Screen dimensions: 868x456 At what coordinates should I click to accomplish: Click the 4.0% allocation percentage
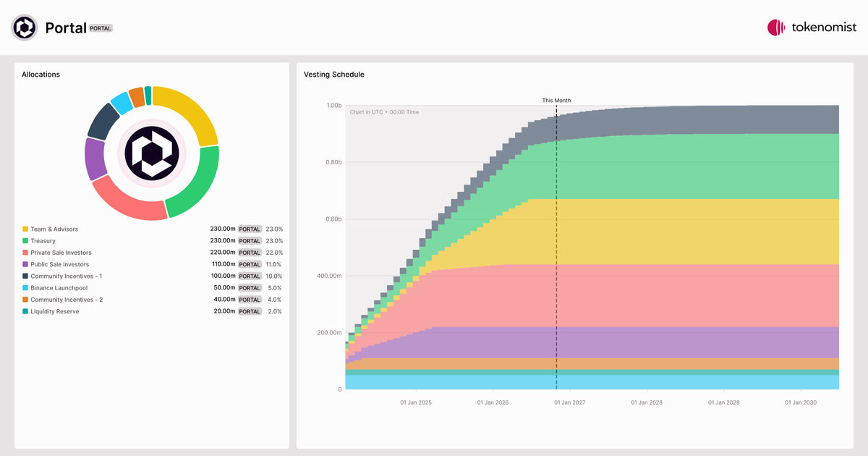tap(275, 300)
